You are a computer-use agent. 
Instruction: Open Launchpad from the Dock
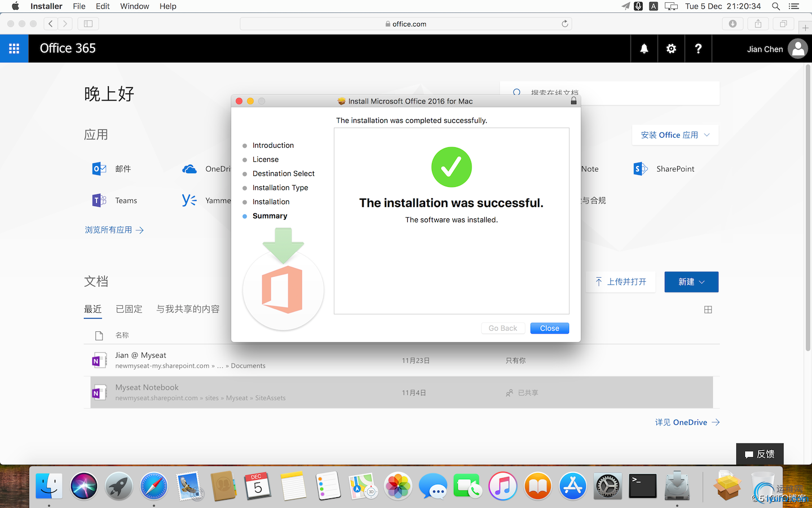click(119, 486)
